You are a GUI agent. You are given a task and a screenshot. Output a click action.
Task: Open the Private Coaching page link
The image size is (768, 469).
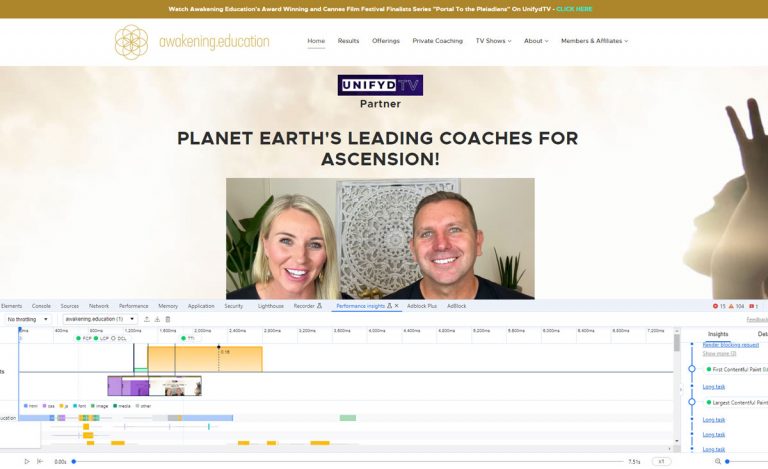click(437, 41)
